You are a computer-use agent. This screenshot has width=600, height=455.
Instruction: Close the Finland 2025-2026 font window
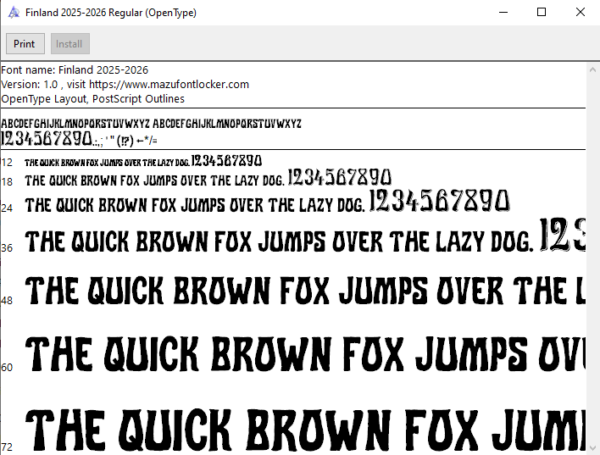pos(580,12)
